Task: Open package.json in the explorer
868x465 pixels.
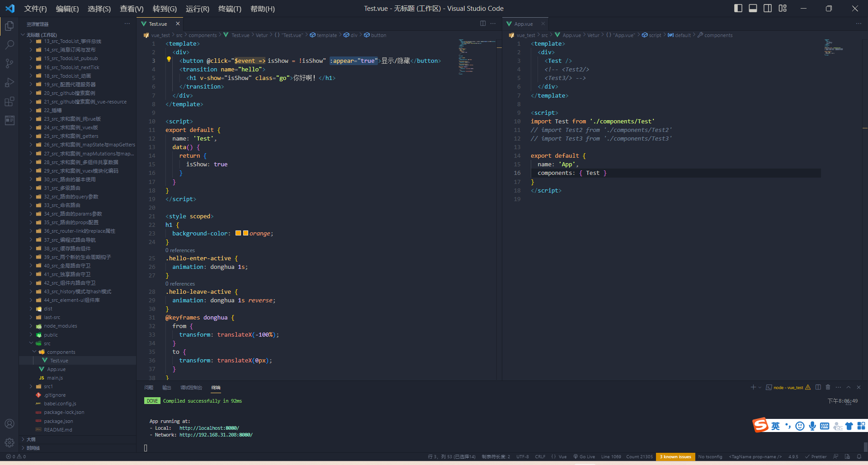Action: click(x=58, y=421)
